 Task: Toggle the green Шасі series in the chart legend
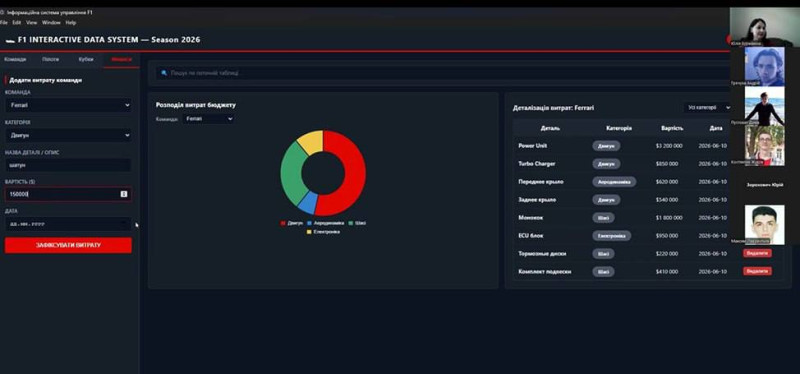357,223
